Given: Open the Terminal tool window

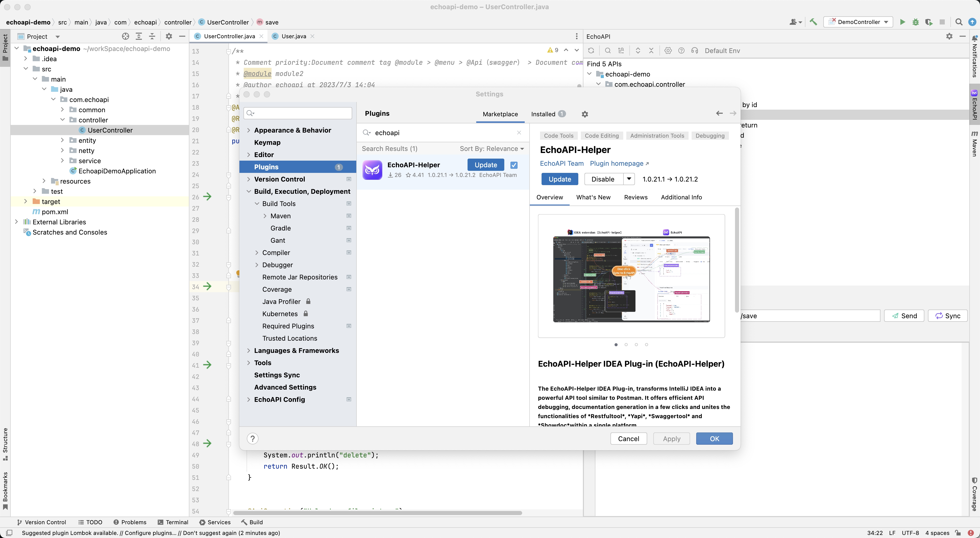Looking at the screenshot, I should pyautogui.click(x=173, y=522).
